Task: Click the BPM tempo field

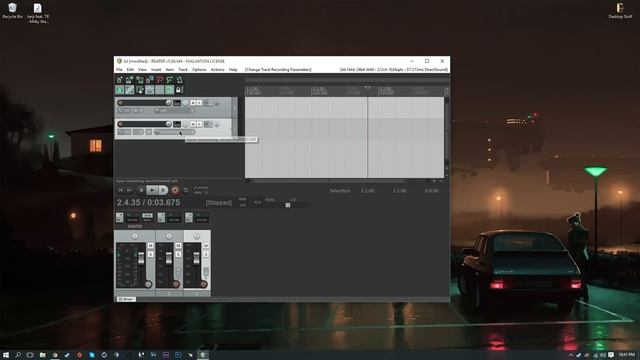Action: [243, 205]
